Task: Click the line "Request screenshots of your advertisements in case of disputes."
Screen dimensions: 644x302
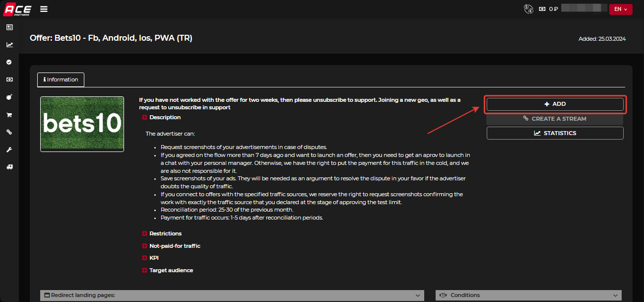Action: pos(244,147)
